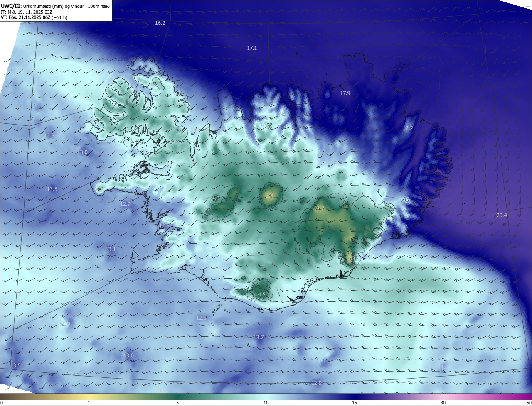Click the initialization time 'IT: Mið. 19. 11. 2025 03Z'
The image size is (532, 406).
[x=26, y=12]
